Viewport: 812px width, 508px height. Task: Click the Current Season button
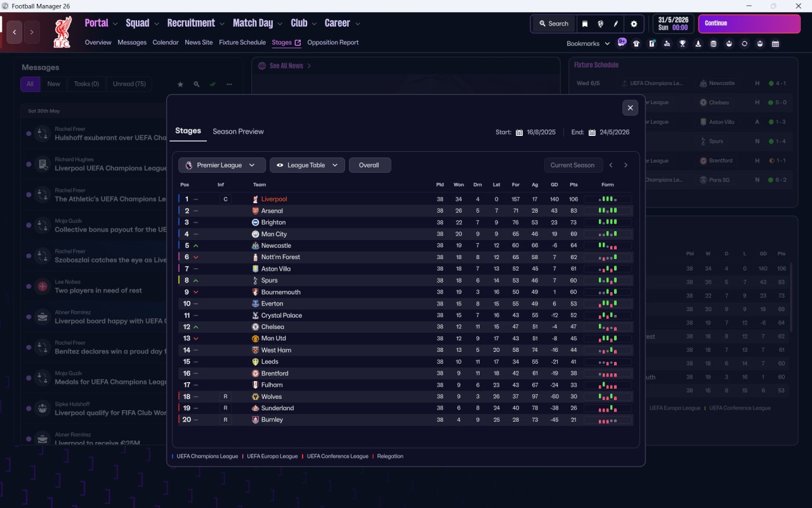click(x=573, y=165)
